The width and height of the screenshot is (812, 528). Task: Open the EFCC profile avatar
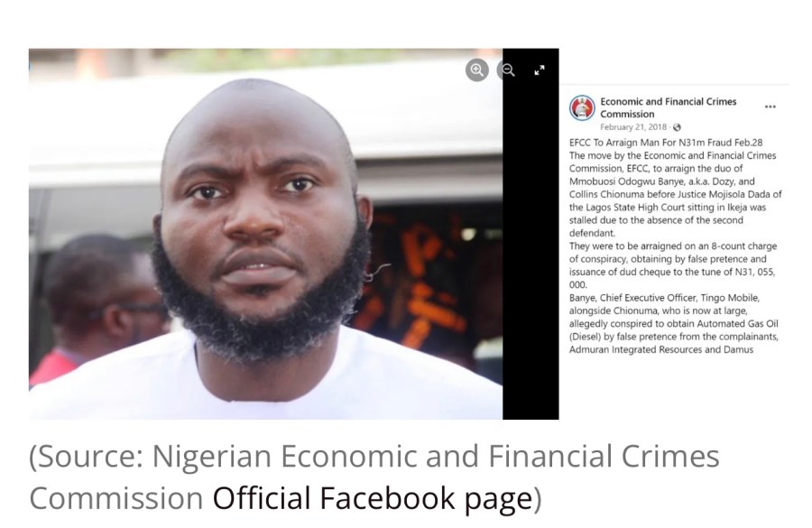pyautogui.click(x=582, y=107)
